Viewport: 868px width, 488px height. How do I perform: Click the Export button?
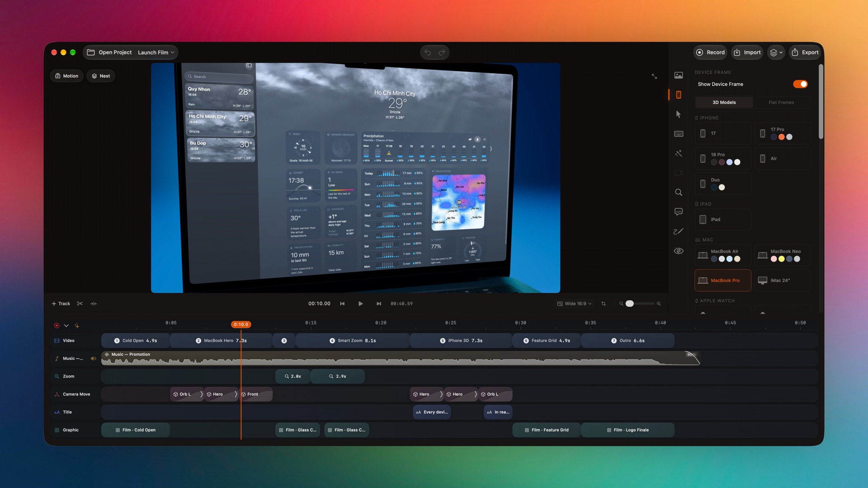[x=805, y=52]
